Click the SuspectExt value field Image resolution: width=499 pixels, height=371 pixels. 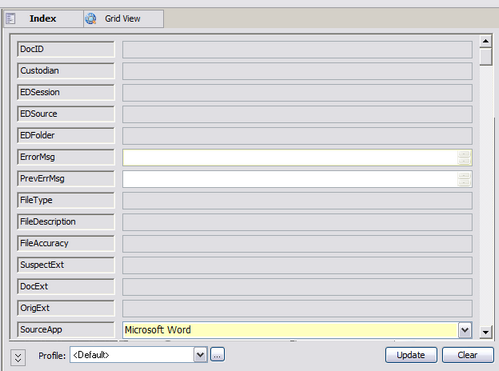pos(297,265)
